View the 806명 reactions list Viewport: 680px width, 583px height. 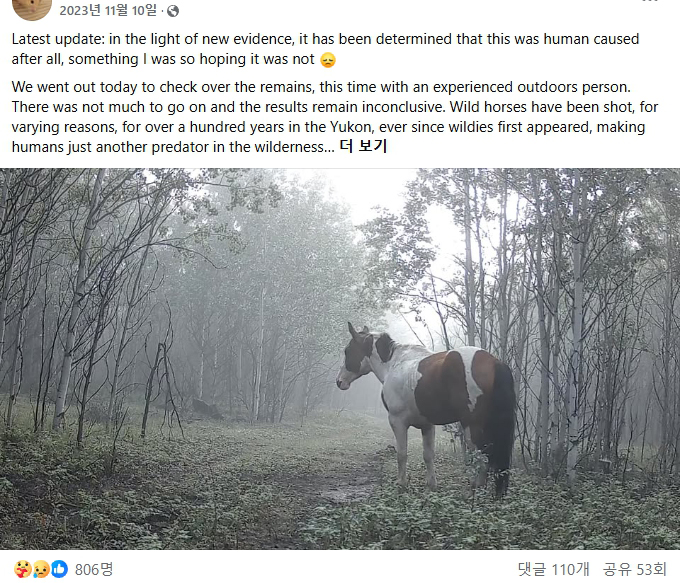pyautogui.click(x=94, y=569)
